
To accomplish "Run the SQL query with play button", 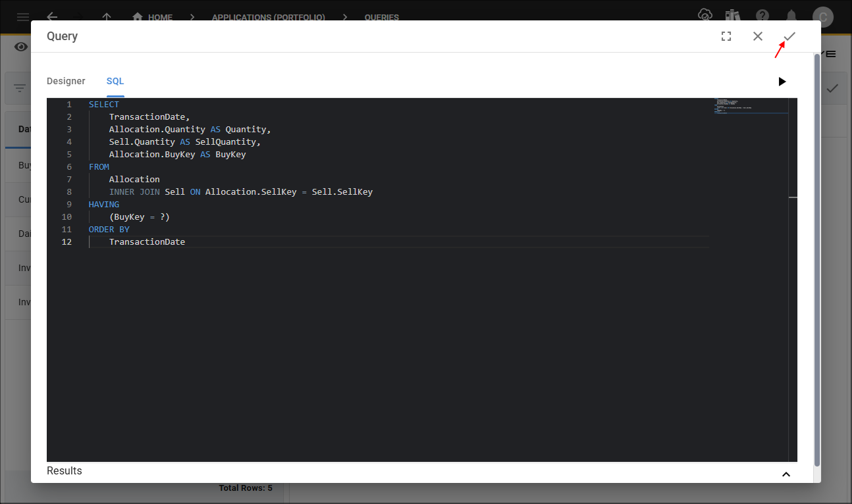I will (782, 82).
